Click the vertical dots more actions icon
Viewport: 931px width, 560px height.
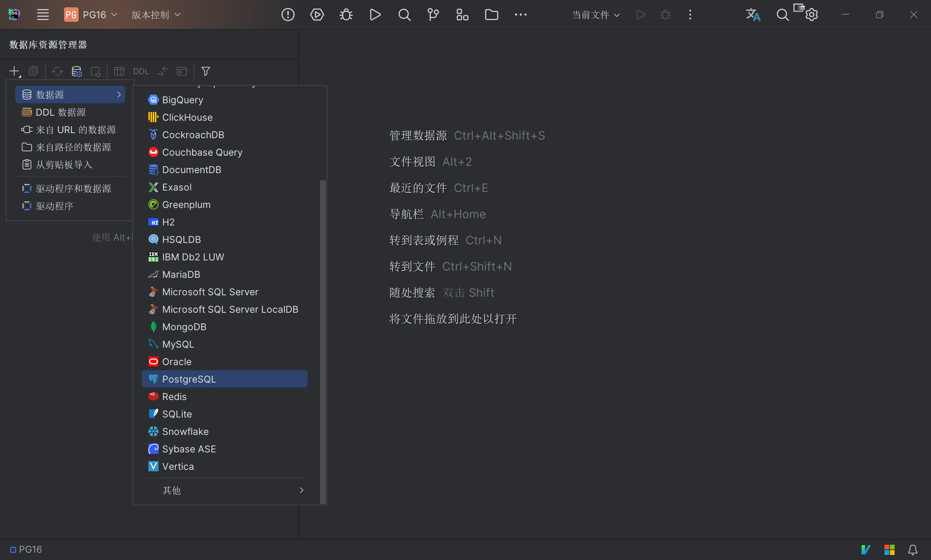coord(690,15)
